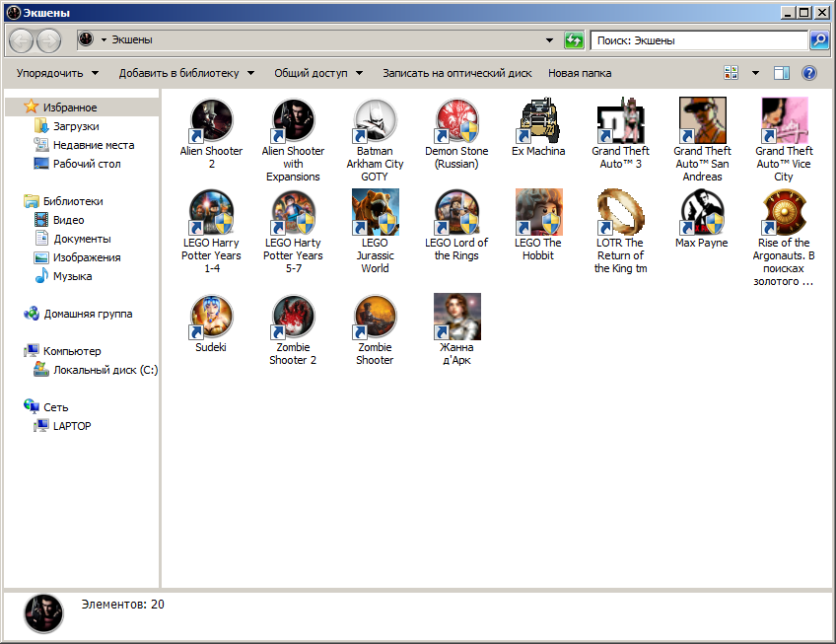
Task: Open the help question mark button
Action: 808,73
